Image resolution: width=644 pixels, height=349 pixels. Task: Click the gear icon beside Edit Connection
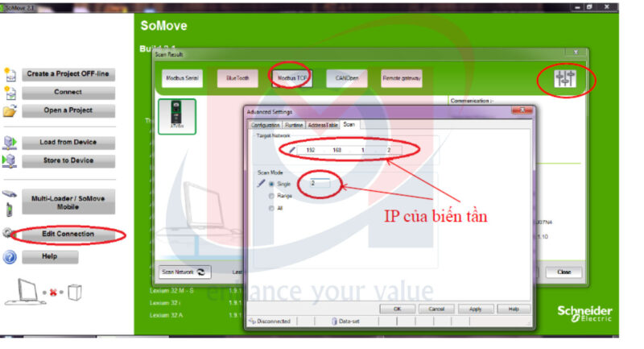[7, 233]
